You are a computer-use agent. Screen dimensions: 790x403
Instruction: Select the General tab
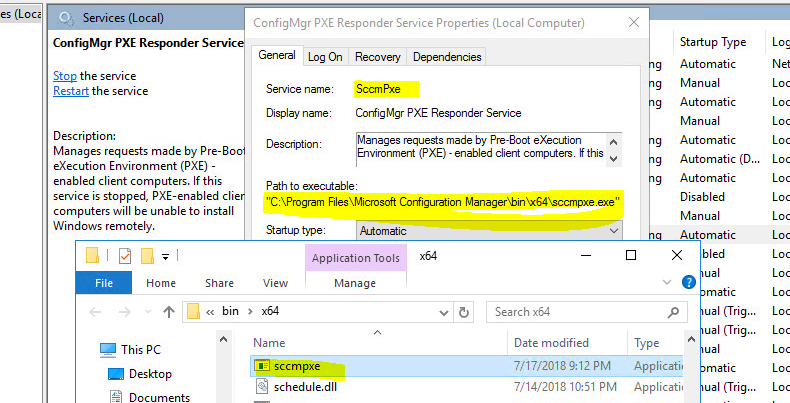click(277, 55)
